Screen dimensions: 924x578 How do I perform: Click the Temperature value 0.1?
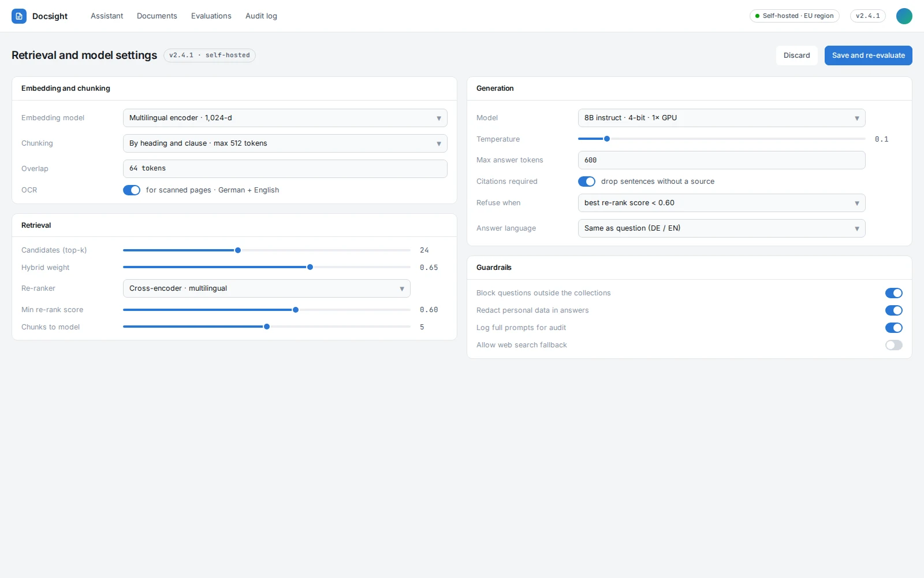coord(882,139)
